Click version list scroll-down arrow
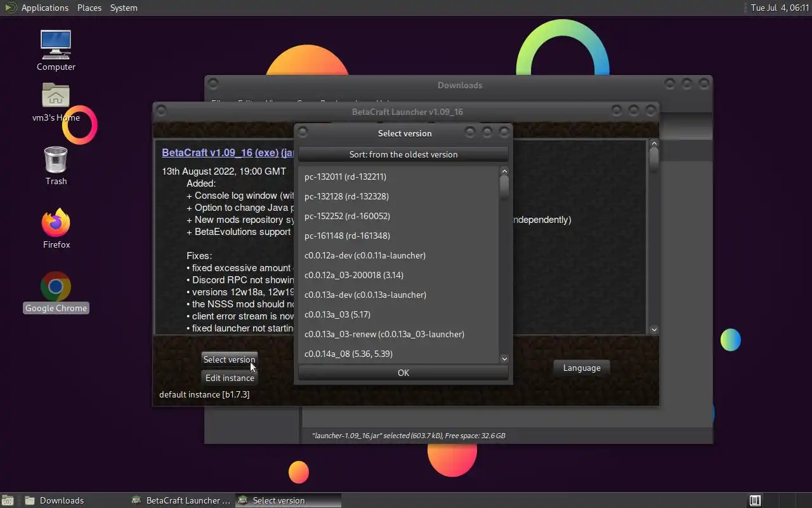Screen dimensions: 812x508 tap(504, 359)
